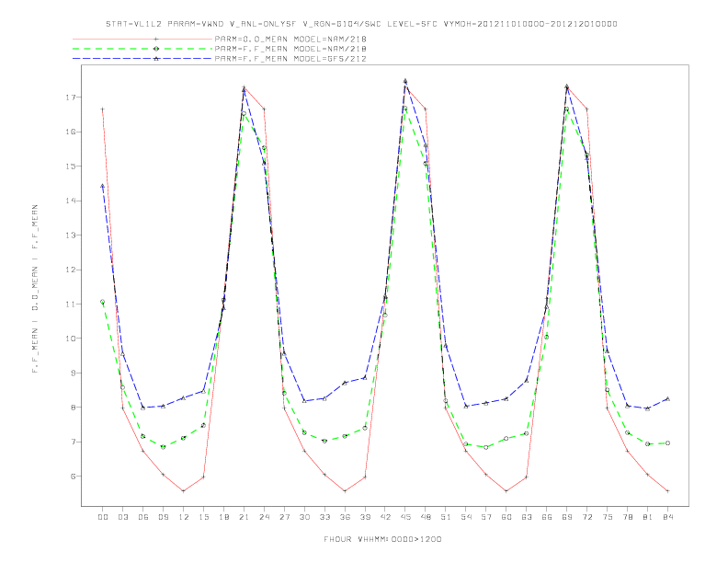The height and width of the screenshot is (563, 728).
Task: Click the x-axis tick label 78
Action: (x=628, y=517)
